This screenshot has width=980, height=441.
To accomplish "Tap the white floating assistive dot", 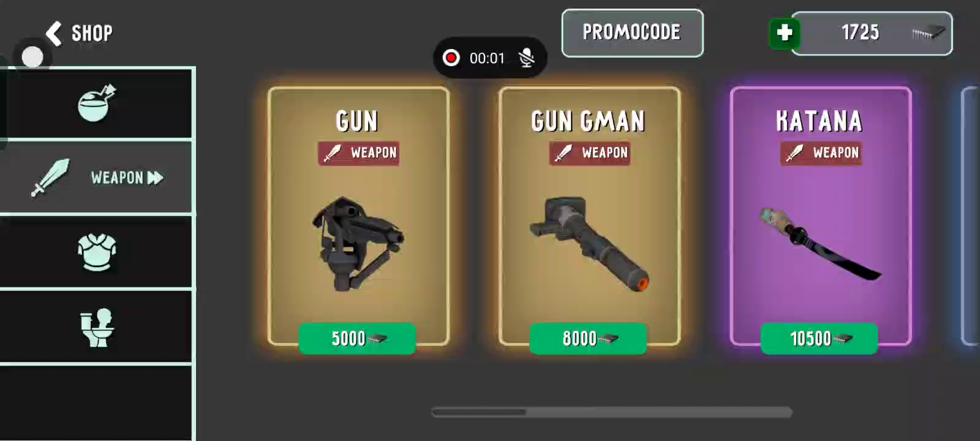I will pyautogui.click(x=32, y=57).
